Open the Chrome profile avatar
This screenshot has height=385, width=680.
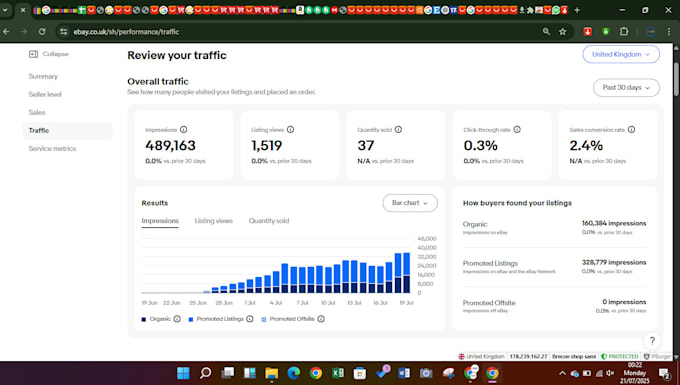coord(651,32)
